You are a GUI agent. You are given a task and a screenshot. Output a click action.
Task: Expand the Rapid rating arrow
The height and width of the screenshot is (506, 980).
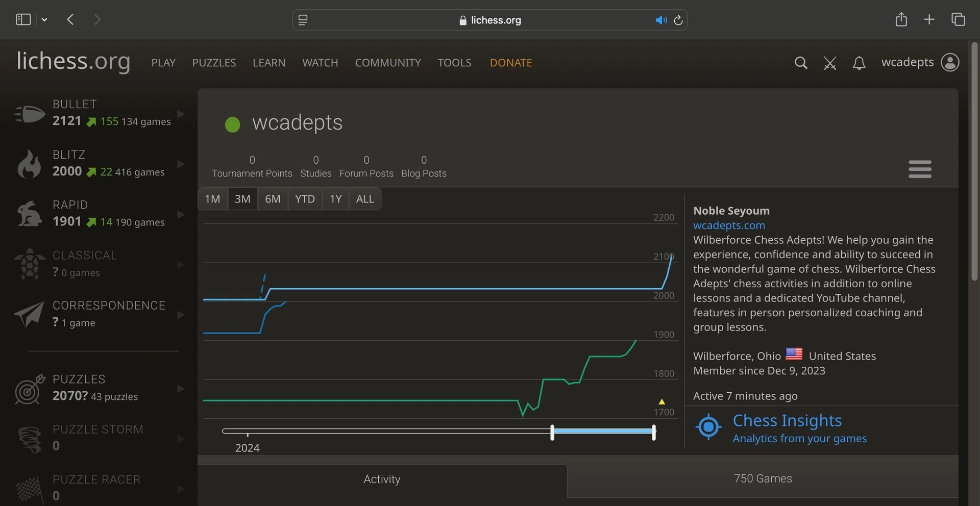[x=180, y=214]
